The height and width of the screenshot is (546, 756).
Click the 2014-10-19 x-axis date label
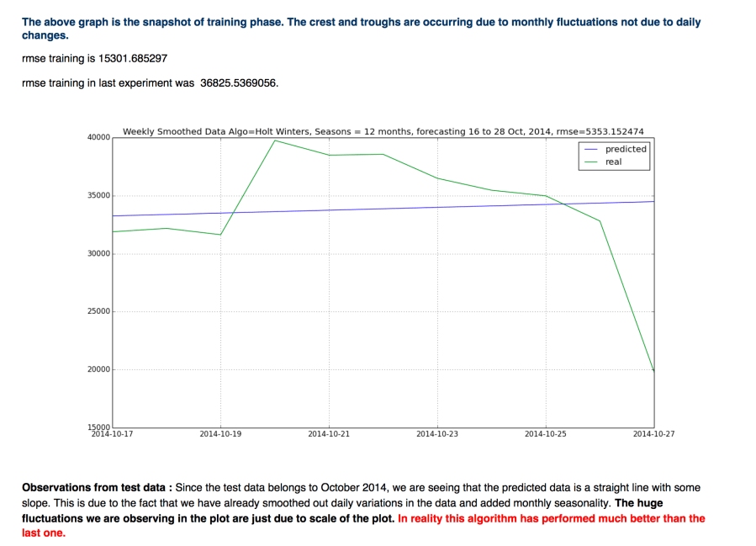(220, 434)
